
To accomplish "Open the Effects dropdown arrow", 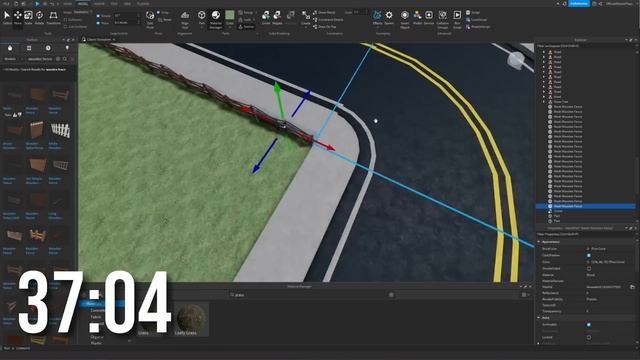I will point(378,27).
